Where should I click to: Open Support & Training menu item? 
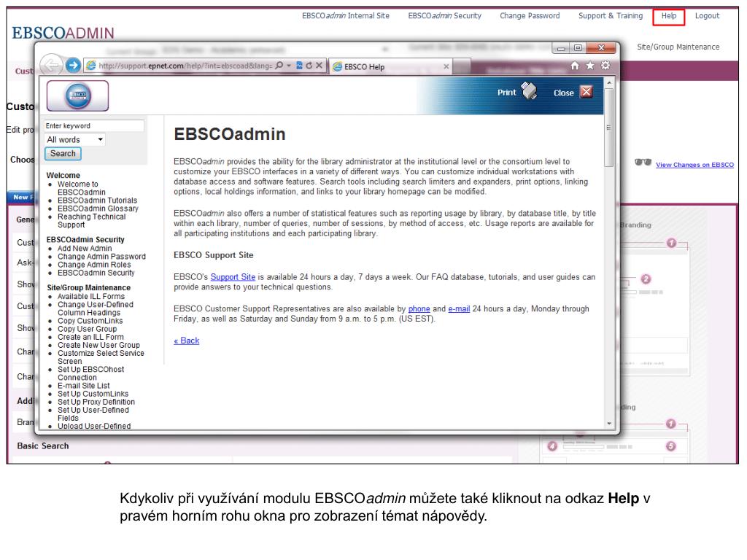click(611, 16)
